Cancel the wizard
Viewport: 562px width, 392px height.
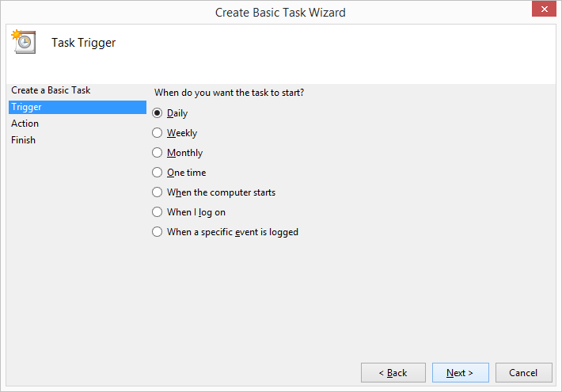(524, 373)
